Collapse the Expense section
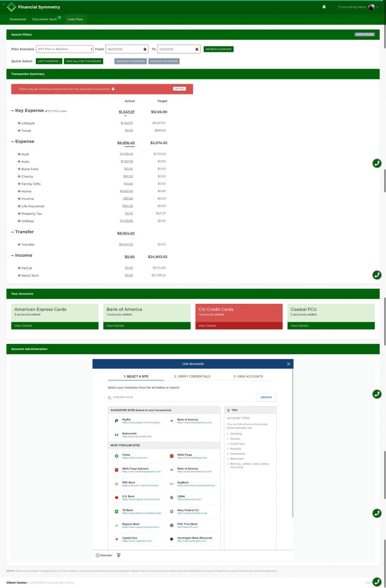386x588 pixels. (x=13, y=142)
